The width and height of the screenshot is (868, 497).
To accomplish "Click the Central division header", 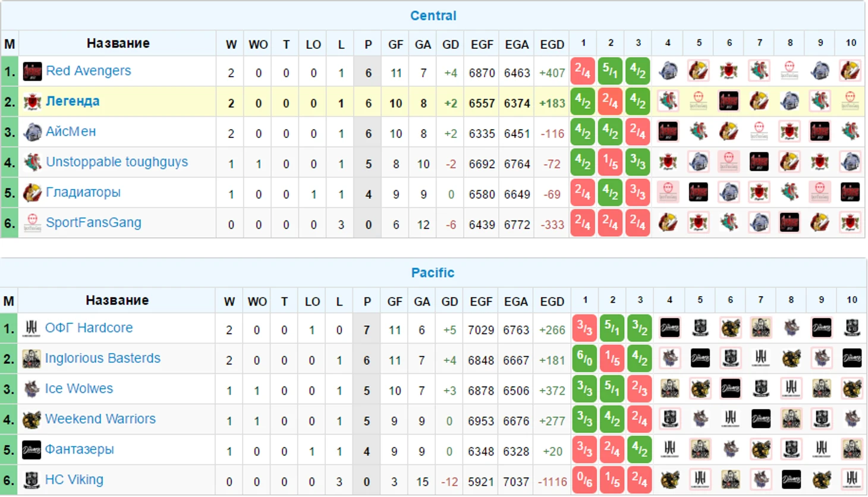I will tap(433, 16).
